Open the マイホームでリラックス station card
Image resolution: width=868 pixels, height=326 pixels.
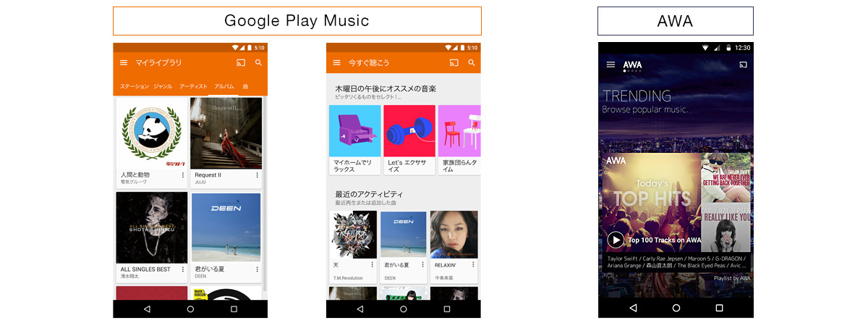pyautogui.click(x=354, y=140)
